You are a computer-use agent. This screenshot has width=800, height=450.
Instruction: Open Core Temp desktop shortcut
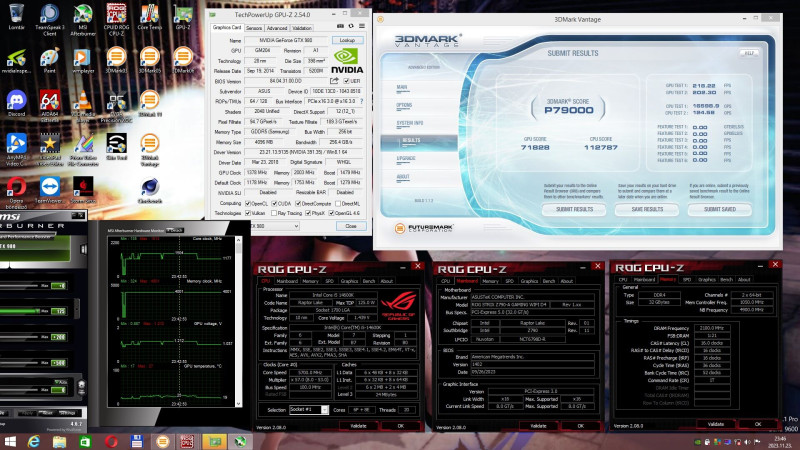[149, 16]
